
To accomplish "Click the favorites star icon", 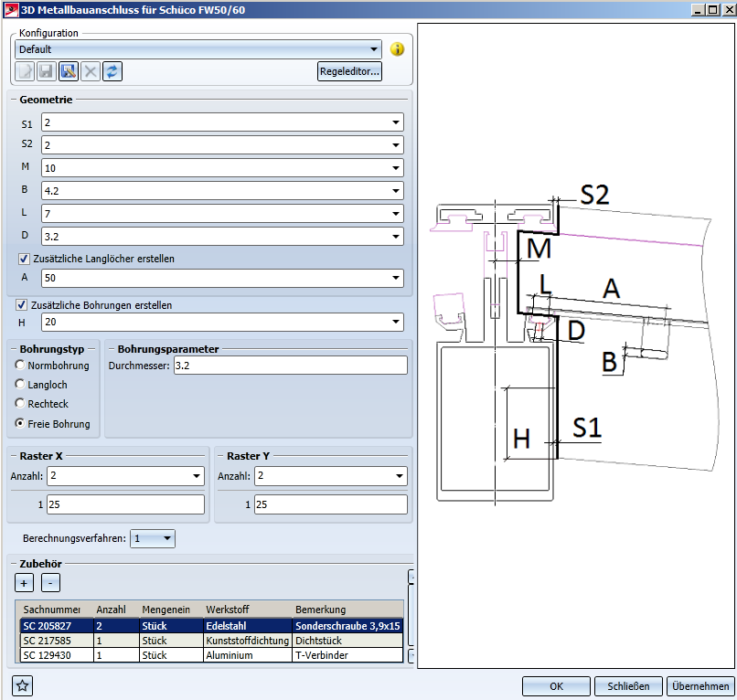I will [x=23, y=685].
